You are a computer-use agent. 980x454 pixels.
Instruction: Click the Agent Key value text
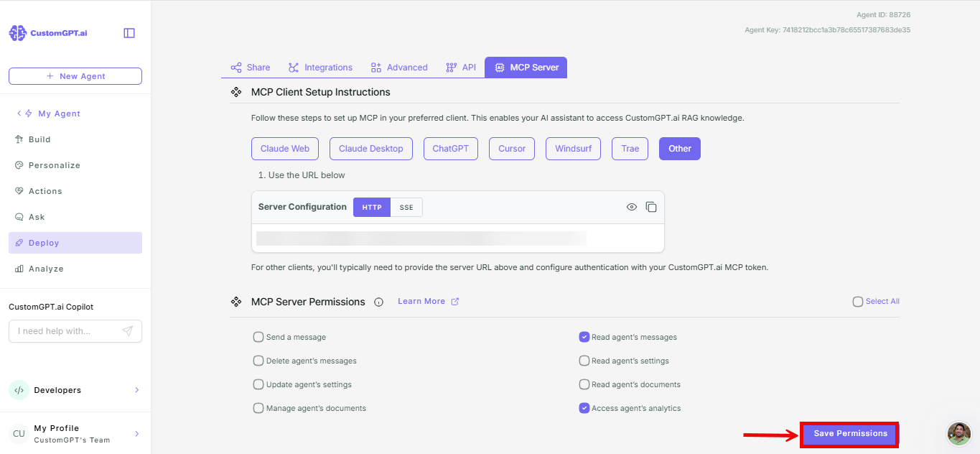pyautogui.click(x=846, y=30)
